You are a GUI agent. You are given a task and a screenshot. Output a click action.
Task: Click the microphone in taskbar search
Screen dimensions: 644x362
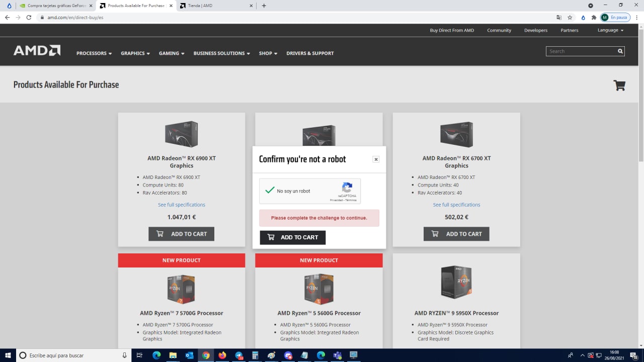click(124, 355)
